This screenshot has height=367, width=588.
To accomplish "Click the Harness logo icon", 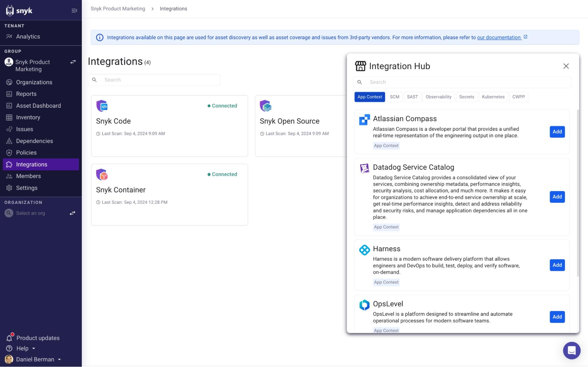I will [x=364, y=250].
